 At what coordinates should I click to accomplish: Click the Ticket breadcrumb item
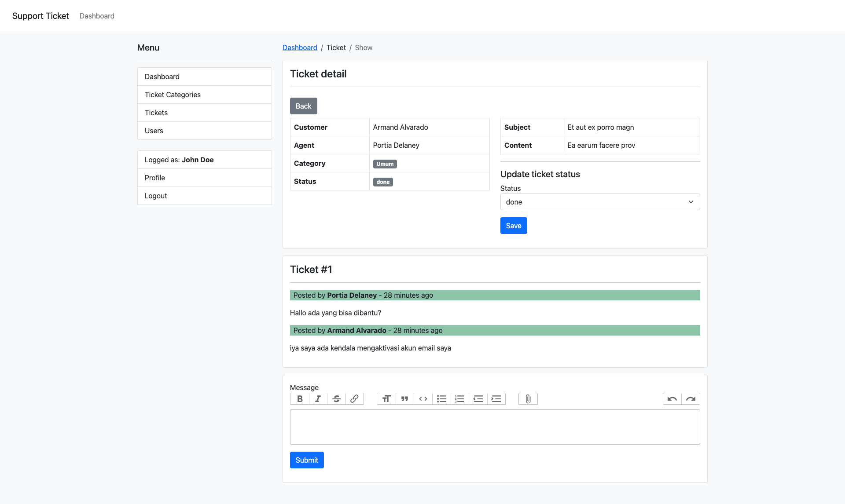(336, 47)
